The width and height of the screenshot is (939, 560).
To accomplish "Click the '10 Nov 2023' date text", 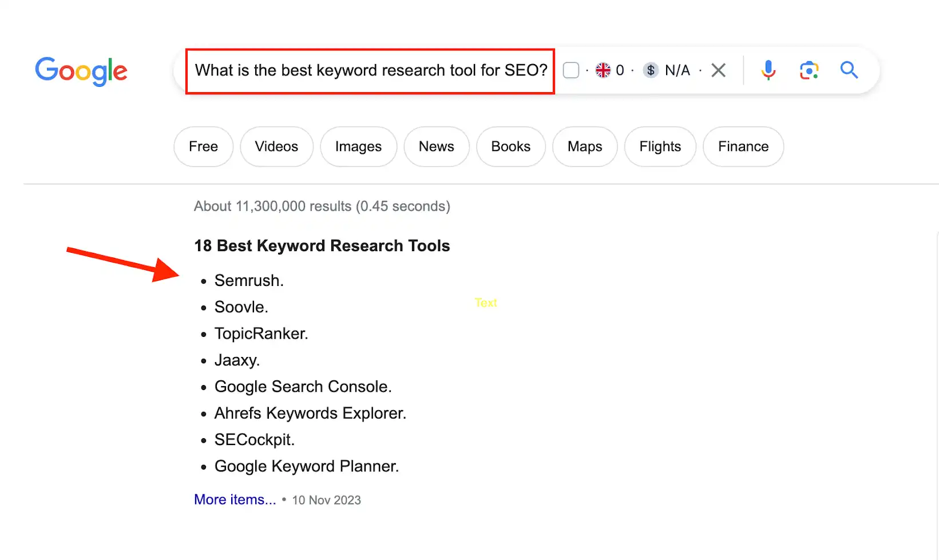I will tap(327, 501).
